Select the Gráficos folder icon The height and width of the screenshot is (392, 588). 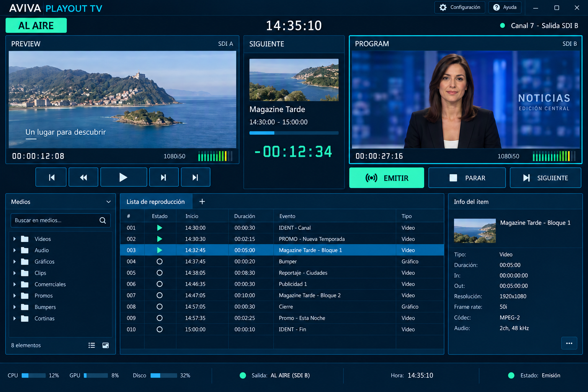[x=25, y=262]
